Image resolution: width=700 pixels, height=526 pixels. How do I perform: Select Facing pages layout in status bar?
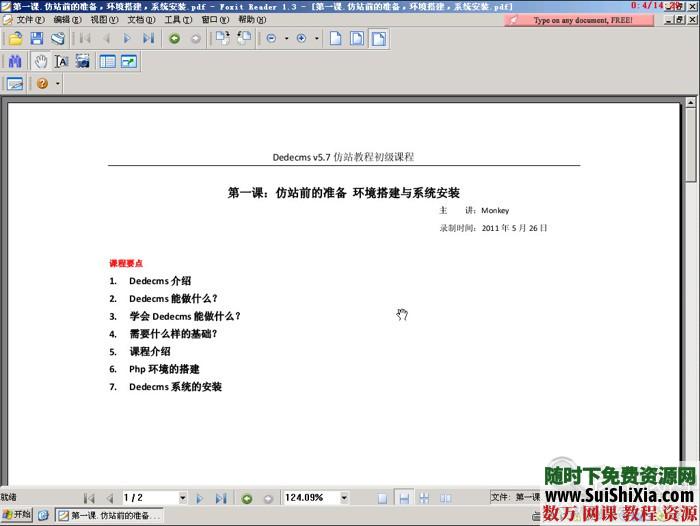pos(446,498)
